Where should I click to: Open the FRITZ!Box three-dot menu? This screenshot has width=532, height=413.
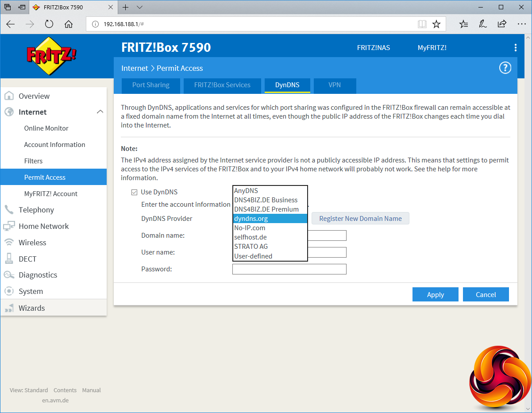point(515,48)
